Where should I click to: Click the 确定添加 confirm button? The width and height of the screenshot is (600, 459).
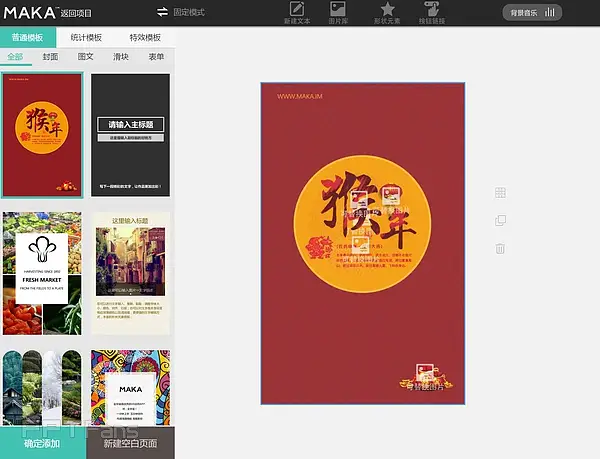point(43,442)
